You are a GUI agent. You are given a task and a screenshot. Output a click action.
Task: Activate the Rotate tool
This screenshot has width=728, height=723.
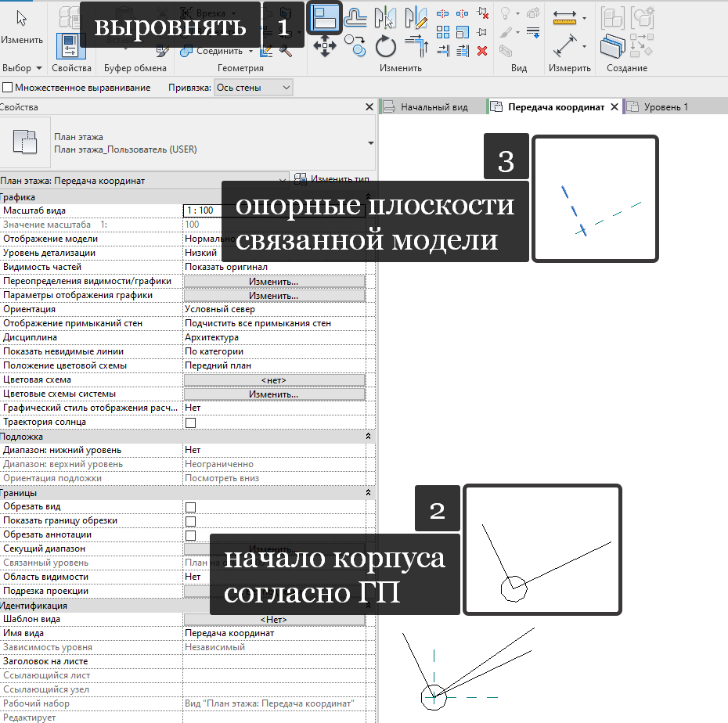(x=385, y=46)
